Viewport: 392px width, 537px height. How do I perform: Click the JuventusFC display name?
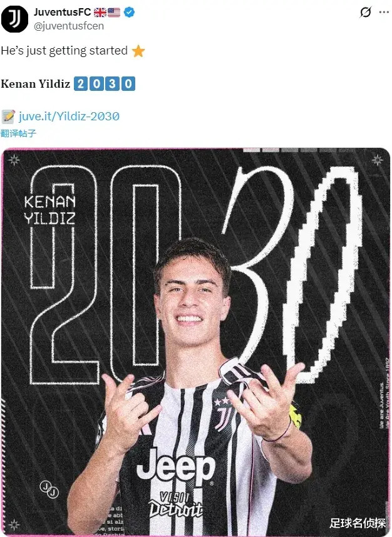coord(62,13)
